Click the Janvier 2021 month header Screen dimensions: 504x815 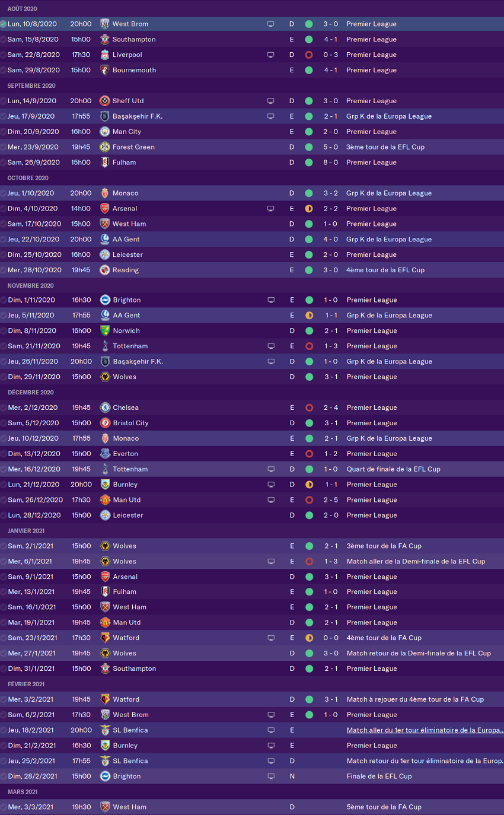pyautogui.click(x=26, y=531)
